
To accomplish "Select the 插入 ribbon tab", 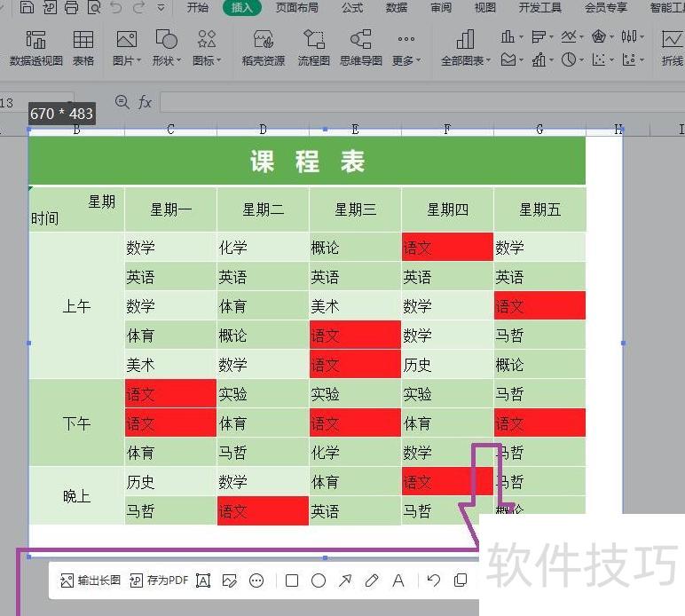I will (x=242, y=7).
